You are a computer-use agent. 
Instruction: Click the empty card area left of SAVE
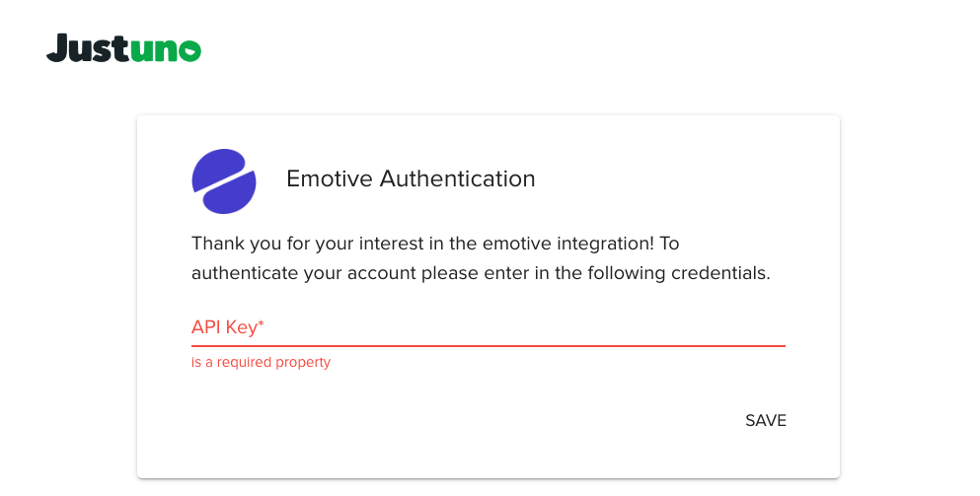coord(444,421)
